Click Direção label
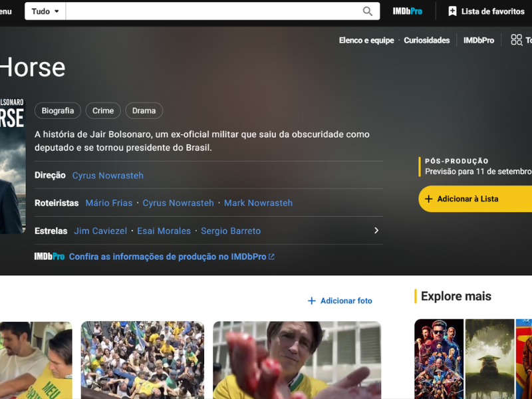 pos(50,176)
